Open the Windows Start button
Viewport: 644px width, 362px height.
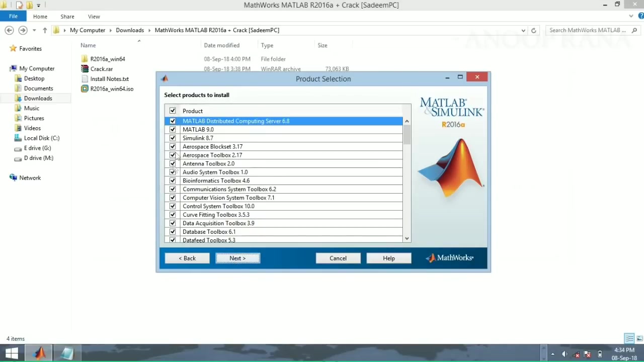12,353
